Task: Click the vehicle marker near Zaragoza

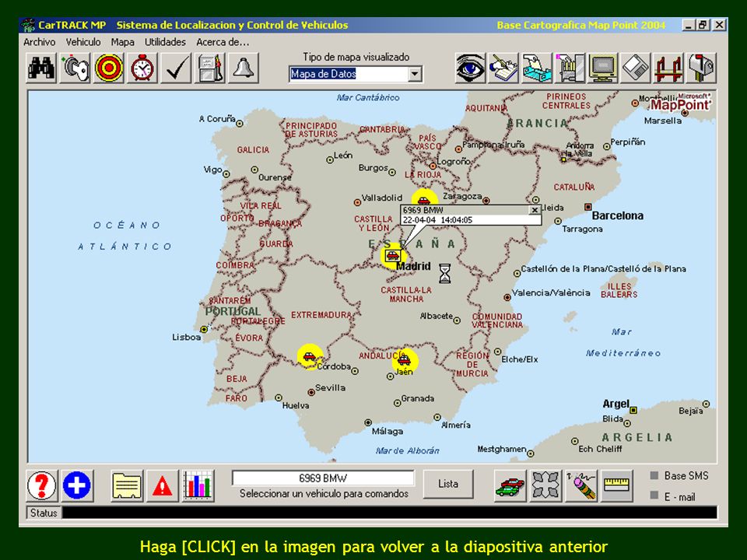Action: 424,200
